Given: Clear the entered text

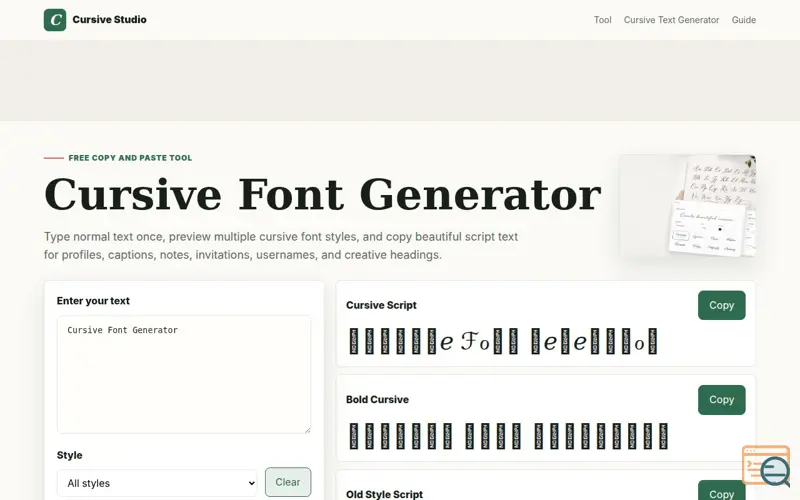Looking at the screenshot, I should point(288,482).
